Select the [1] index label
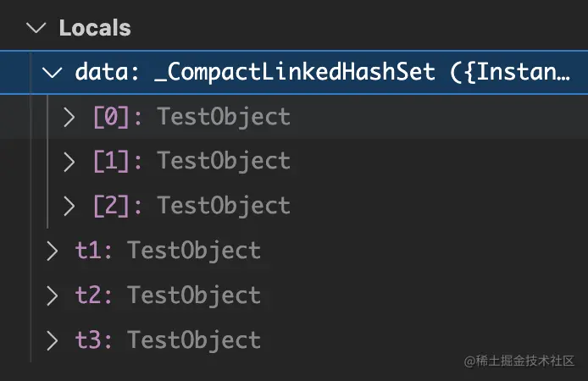This screenshot has height=381, width=588. click(x=110, y=161)
